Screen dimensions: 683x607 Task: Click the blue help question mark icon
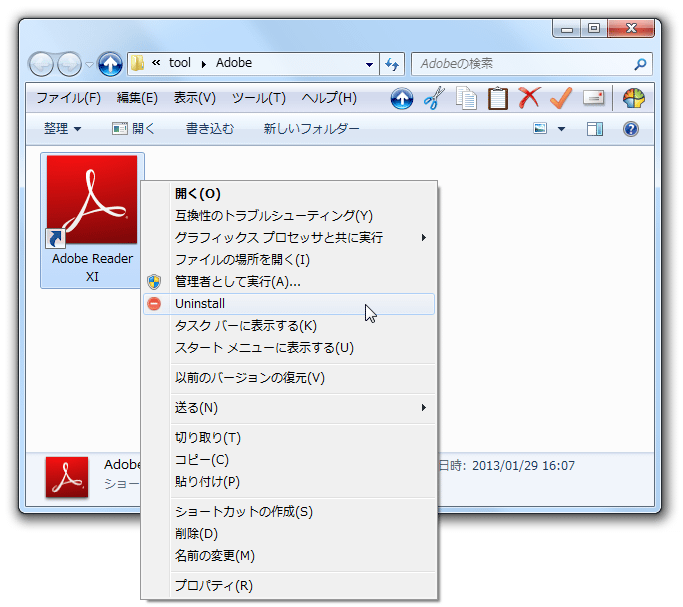pos(631,129)
